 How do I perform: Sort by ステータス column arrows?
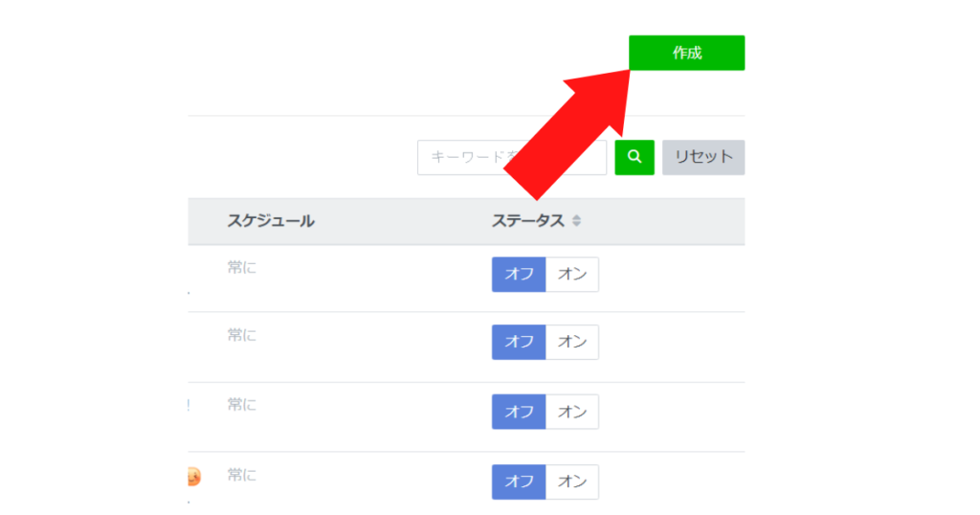click(x=576, y=220)
